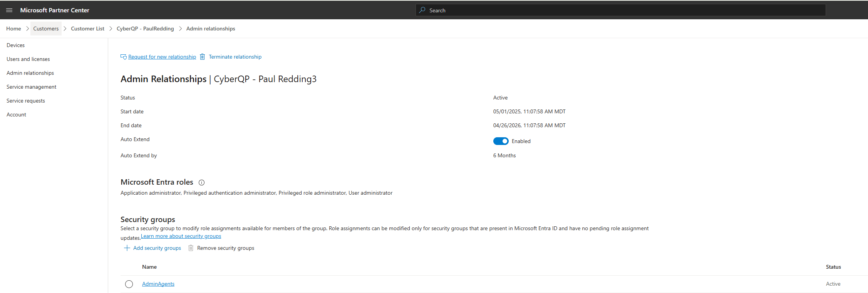Click Microsoft Partner Center title
The width and height of the screenshot is (868, 293).
(x=55, y=10)
